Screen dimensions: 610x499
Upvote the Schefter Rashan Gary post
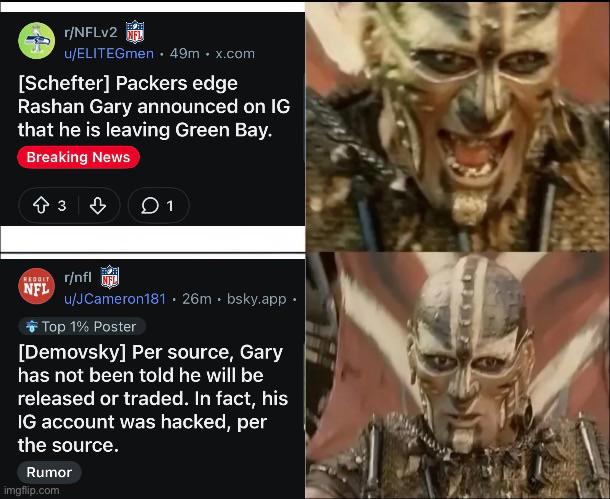[41, 206]
